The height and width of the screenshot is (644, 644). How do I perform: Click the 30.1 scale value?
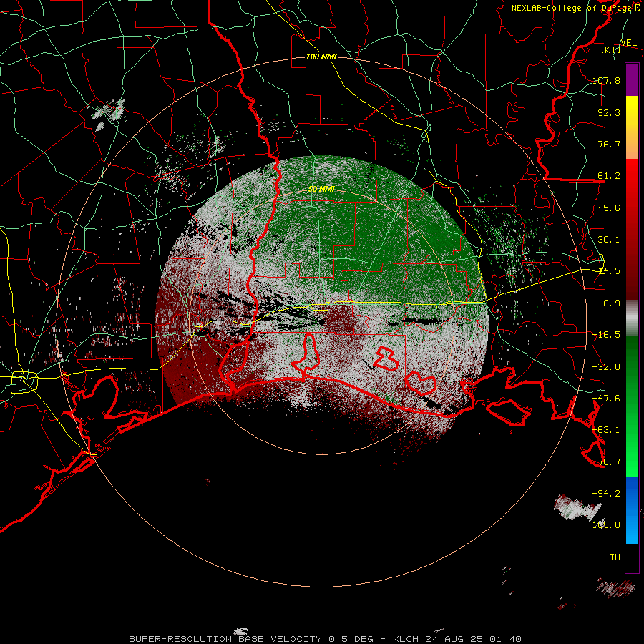tap(609, 240)
